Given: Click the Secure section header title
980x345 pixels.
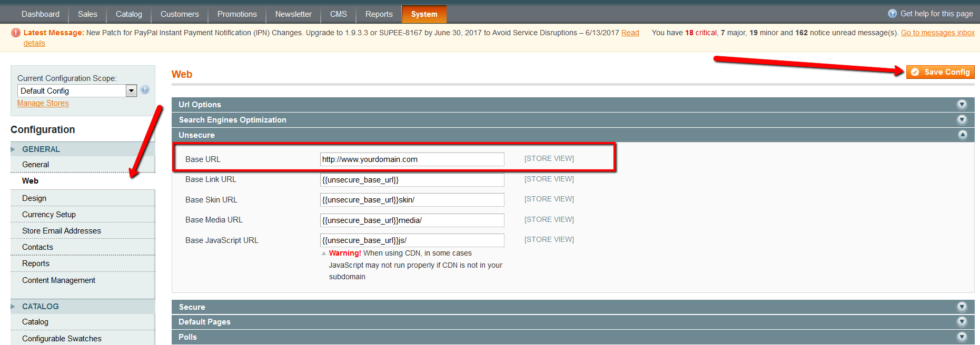Looking at the screenshot, I should [192, 307].
